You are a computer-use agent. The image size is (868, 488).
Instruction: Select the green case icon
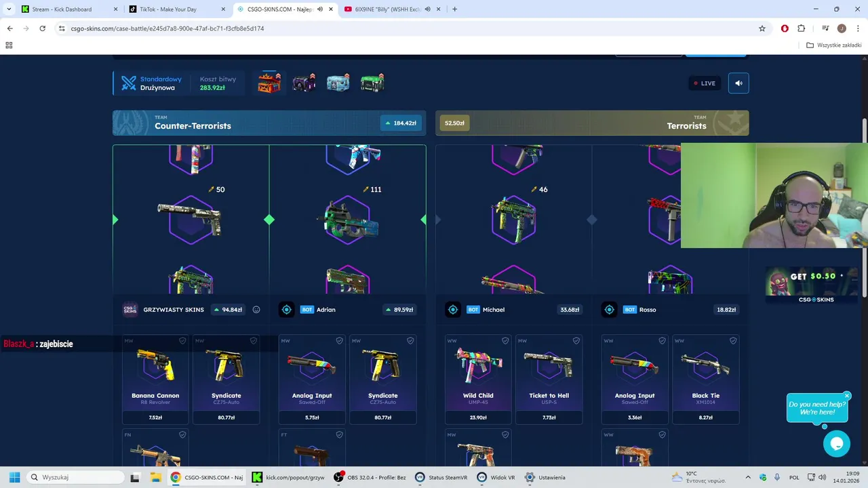point(372,83)
